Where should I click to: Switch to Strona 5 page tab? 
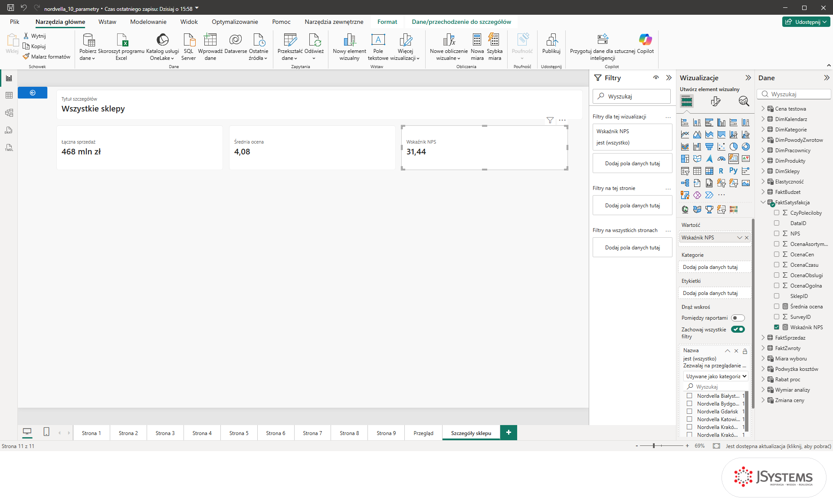[239, 433]
